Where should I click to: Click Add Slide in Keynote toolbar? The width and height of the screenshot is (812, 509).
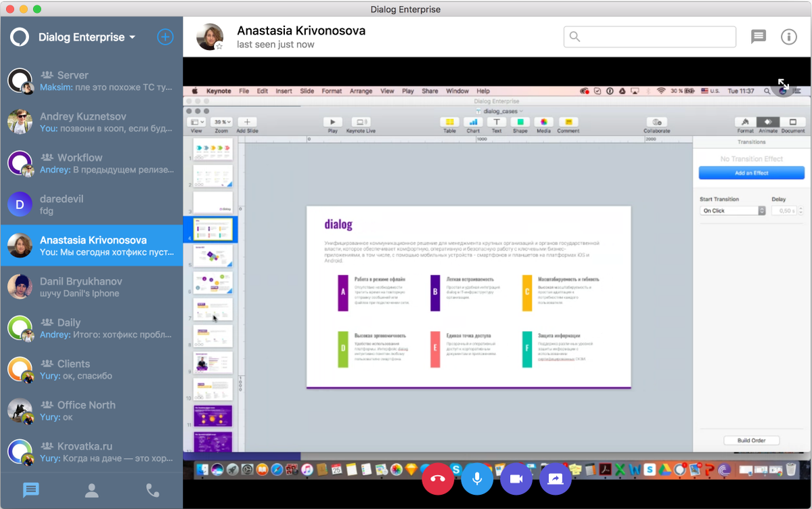pos(247,122)
